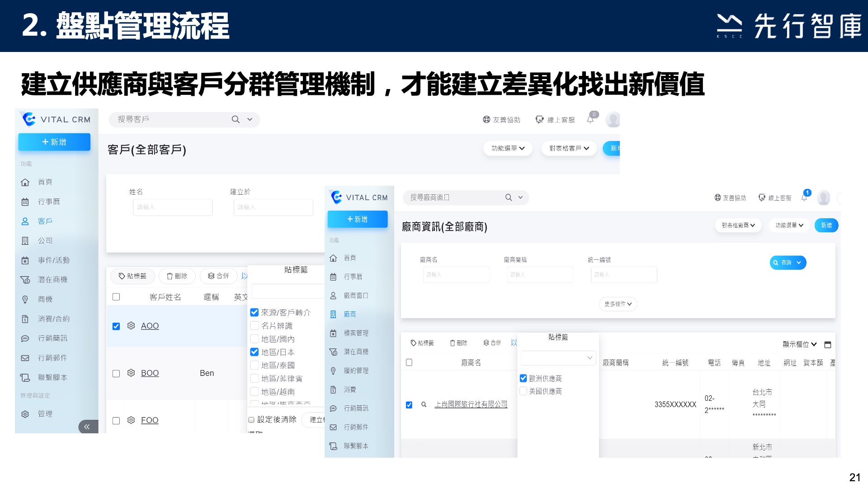Click the 友善協助 help icon in the customer header
The height and width of the screenshot is (488, 868).
click(x=486, y=120)
